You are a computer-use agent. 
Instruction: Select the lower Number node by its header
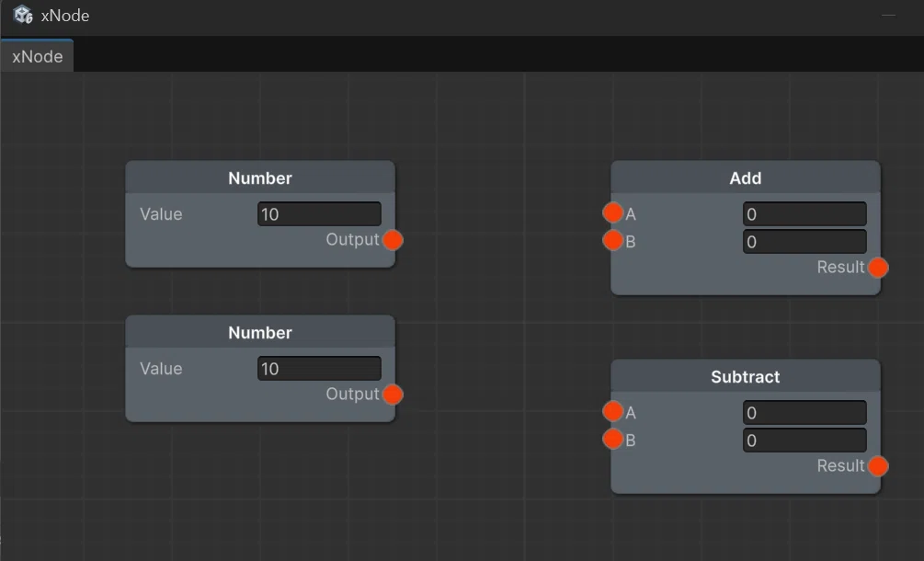click(260, 332)
